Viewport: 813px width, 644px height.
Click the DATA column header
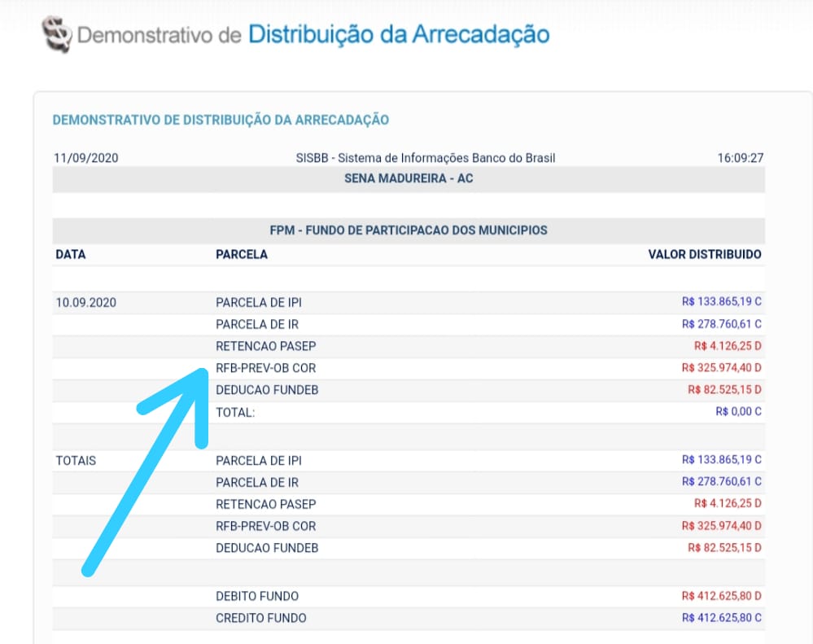71,254
